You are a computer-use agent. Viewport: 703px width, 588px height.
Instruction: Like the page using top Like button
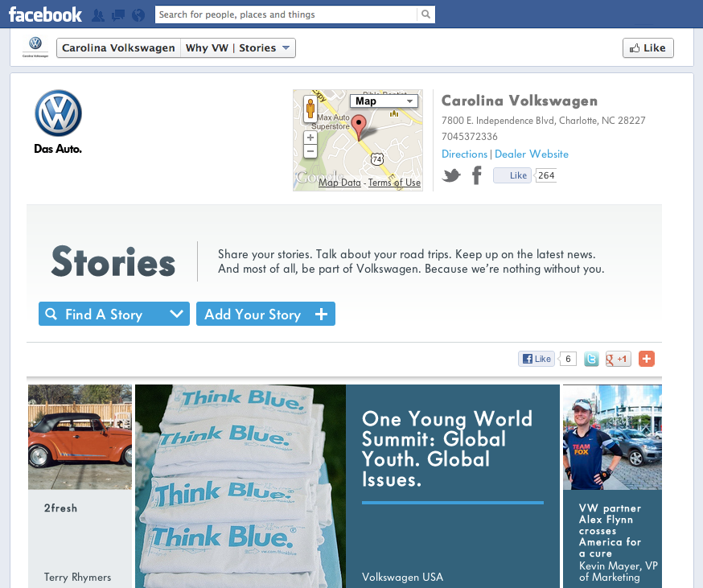[647, 48]
